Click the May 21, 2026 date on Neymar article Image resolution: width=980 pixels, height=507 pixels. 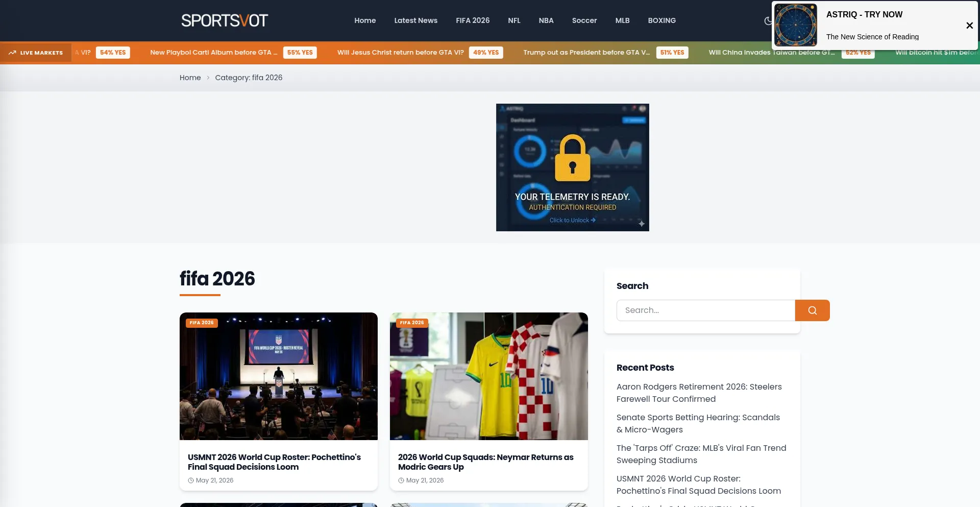click(425, 480)
